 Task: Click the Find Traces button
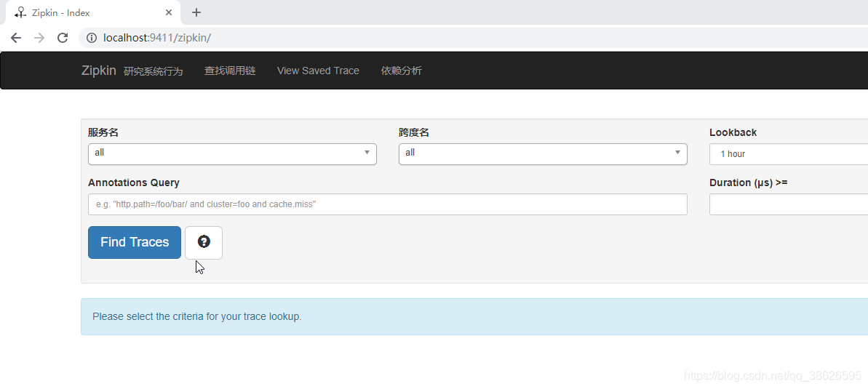135,242
